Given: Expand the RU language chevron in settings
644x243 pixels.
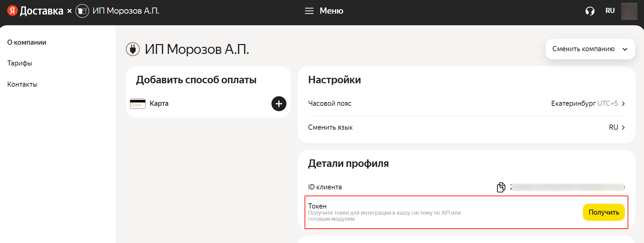Looking at the screenshot, I should [x=623, y=128].
